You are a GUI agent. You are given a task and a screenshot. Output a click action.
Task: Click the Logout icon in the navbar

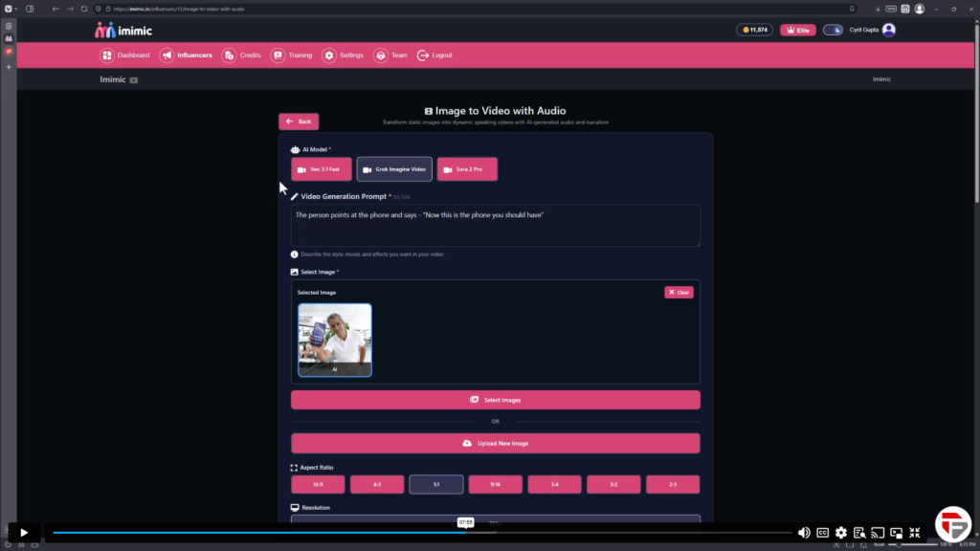pos(423,55)
